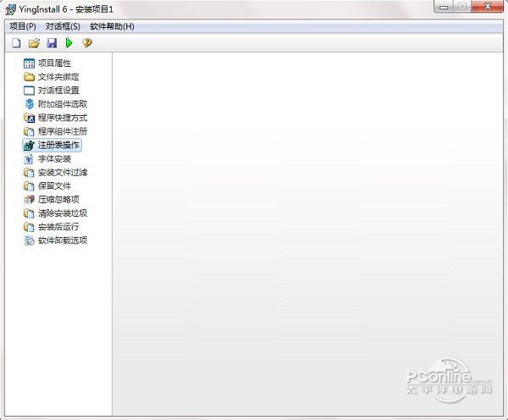Click the icon beside 保留文件
The image size is (508, 420).
click(29, 186)
